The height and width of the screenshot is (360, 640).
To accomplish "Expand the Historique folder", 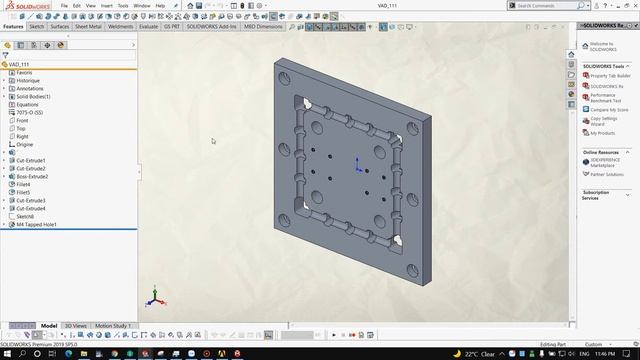I will point(4,81).
